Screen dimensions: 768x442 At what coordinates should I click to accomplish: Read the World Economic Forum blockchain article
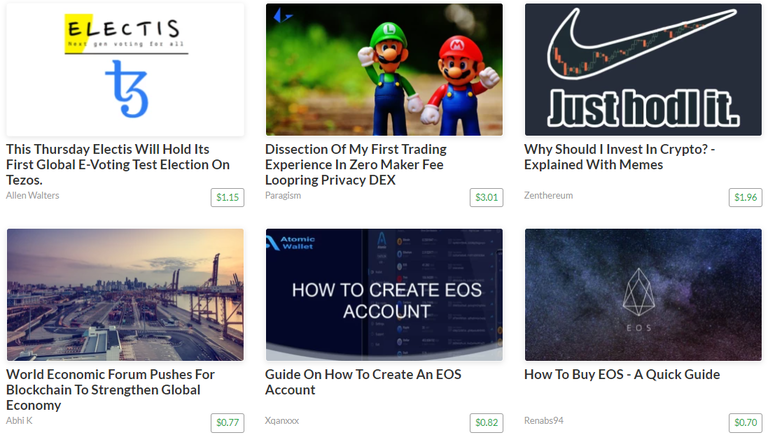tap(110, 390)
